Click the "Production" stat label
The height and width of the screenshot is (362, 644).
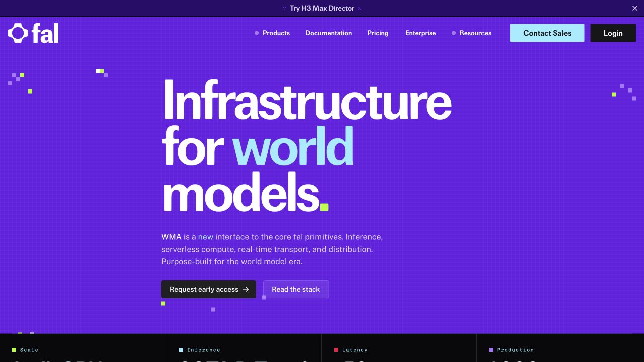515,350
